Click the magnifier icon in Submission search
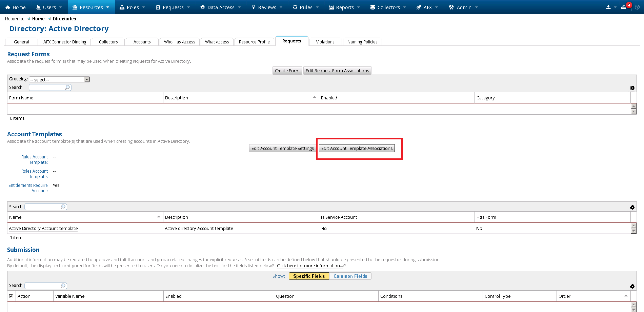 point(63,286)
